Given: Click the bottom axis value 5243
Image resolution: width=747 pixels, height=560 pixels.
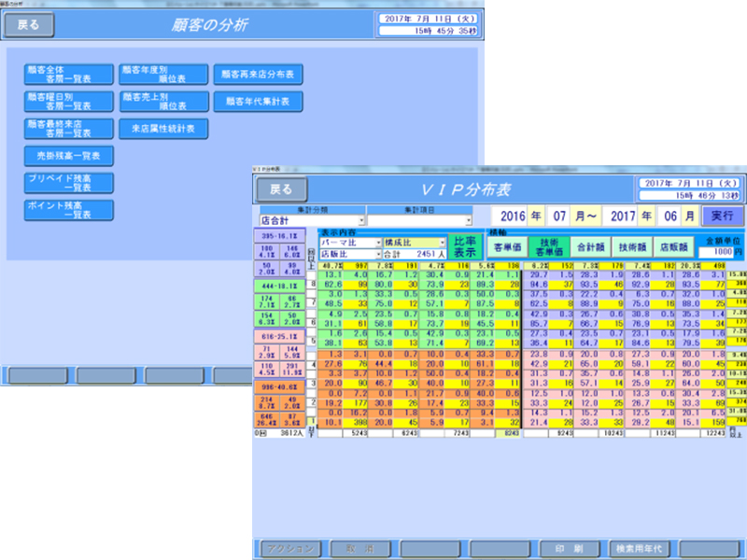Looking at the screenshot, I should click(356, 433).
